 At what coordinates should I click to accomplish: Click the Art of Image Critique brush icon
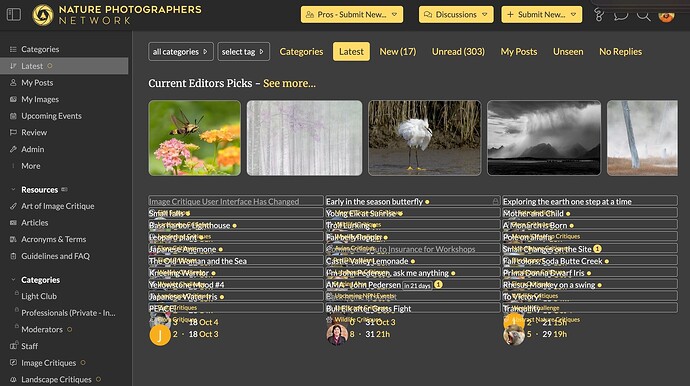pos(13,206)
